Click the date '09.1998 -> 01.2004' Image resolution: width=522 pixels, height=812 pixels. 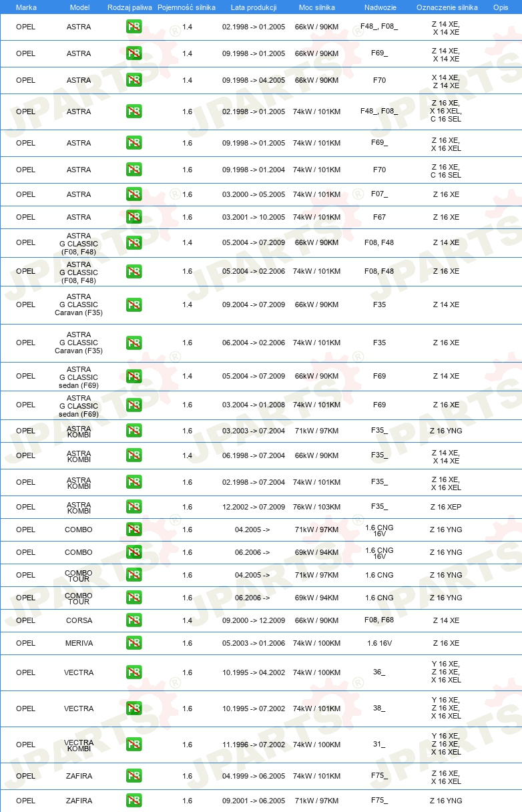(254, 170)
